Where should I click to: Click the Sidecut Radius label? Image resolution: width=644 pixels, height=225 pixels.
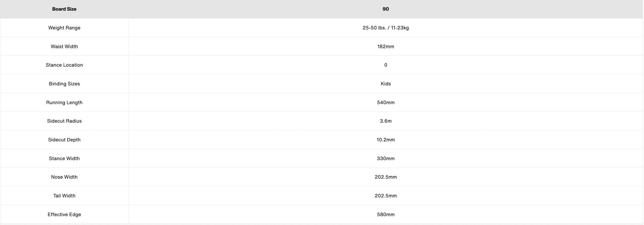(x=64, y=121)
